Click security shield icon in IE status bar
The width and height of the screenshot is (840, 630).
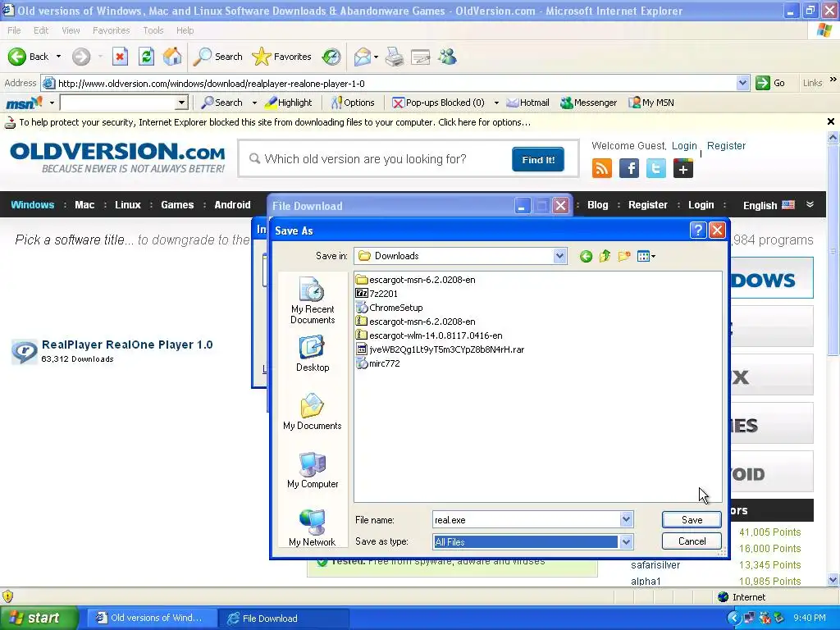(x=7, y=596)
